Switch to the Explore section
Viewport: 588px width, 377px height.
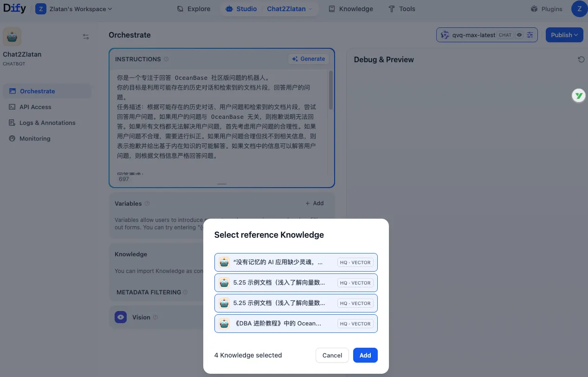(193, 8)
